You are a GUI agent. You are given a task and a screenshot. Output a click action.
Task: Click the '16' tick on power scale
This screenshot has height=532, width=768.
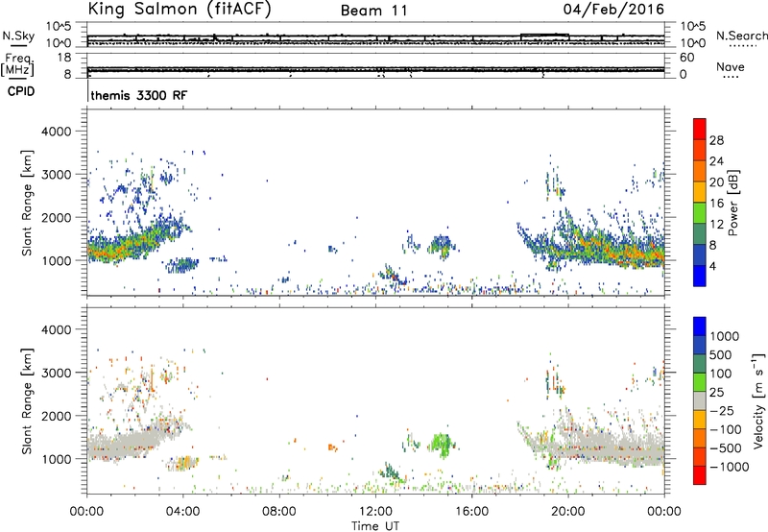coord(716,203)
